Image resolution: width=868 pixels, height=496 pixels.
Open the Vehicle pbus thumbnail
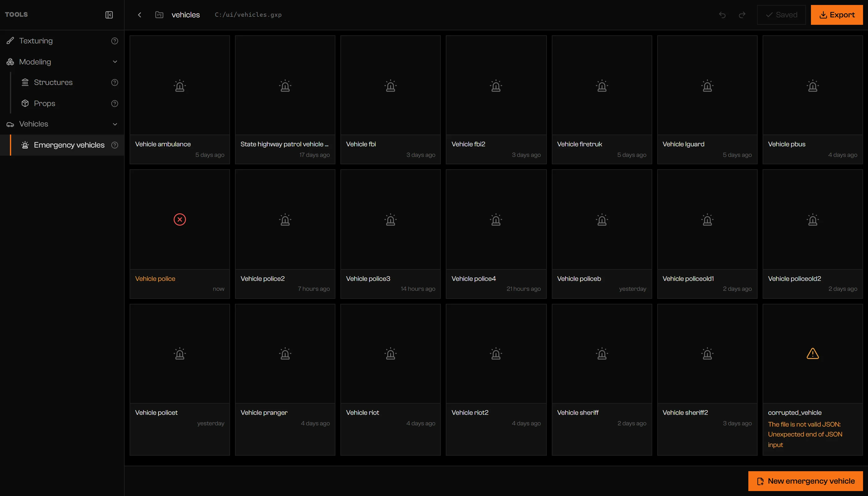[x=813, y=85]
